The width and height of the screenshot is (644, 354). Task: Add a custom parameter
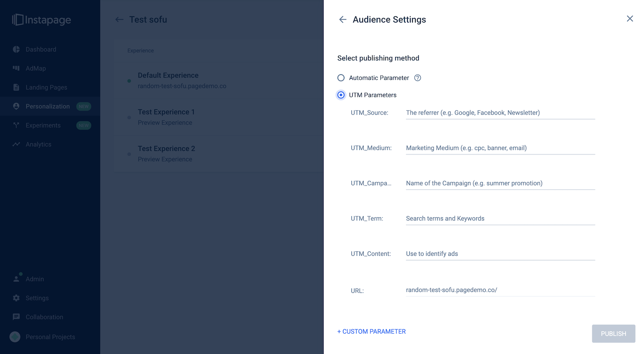click(x=371, y=331)
